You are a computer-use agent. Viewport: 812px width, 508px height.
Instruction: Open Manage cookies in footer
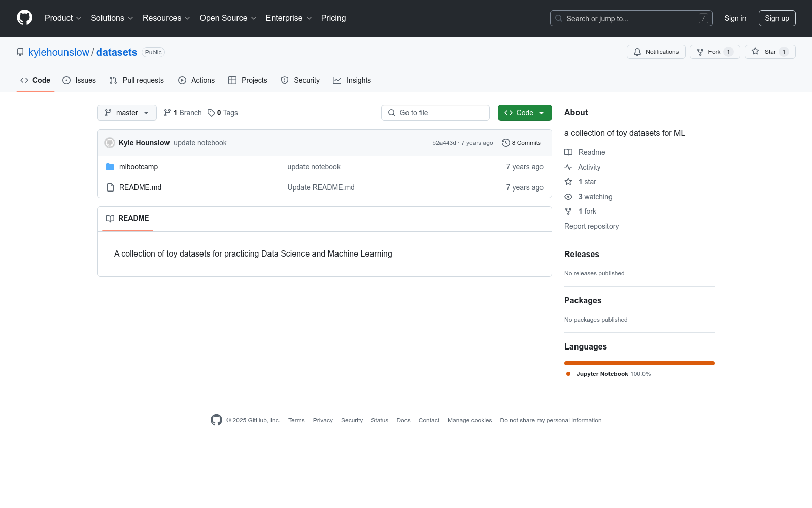click(469, 420)
